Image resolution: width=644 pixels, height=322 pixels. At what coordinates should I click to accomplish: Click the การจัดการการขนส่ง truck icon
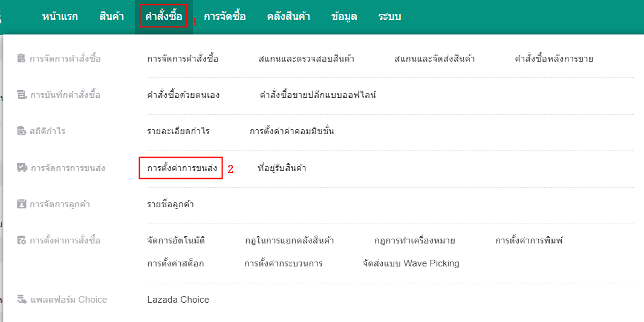tap(22, 168)
